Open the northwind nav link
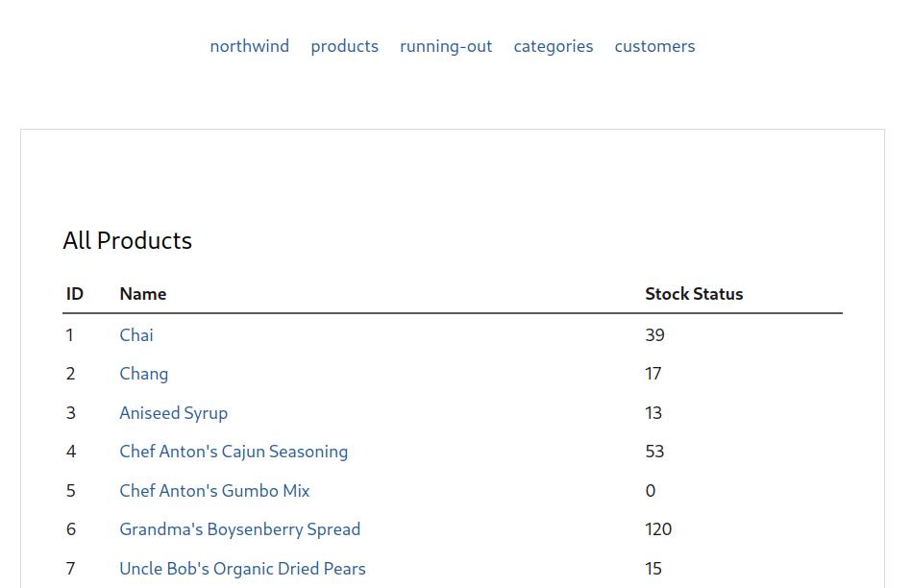The height and width of the screenshot is (588, 911). point(249,46)
